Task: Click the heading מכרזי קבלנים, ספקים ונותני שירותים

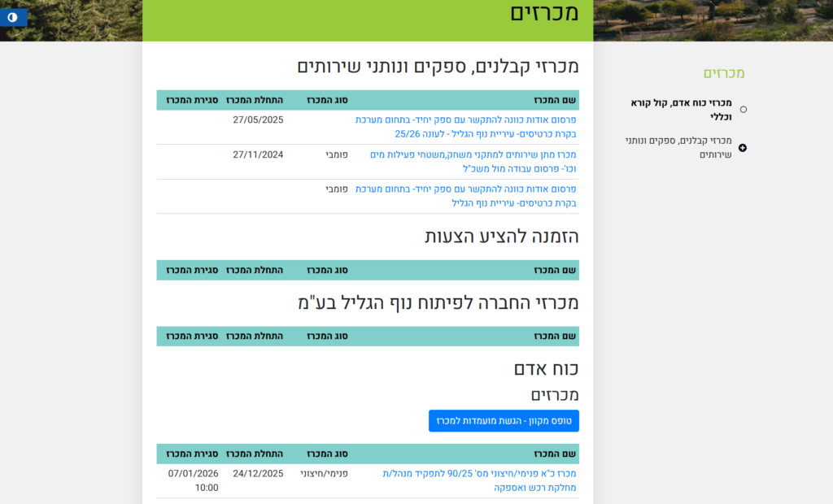Action: pyautogui.click(x=438, y=67)
